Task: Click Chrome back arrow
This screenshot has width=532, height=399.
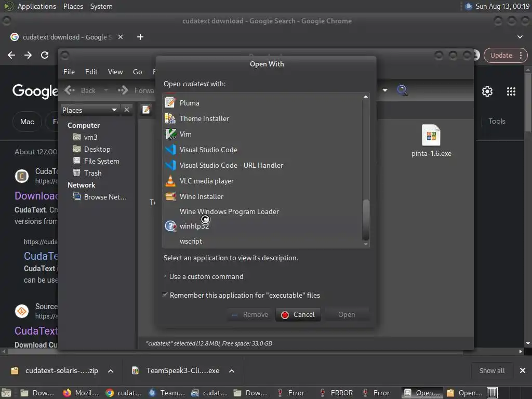Action: click(x=11, y=55)
